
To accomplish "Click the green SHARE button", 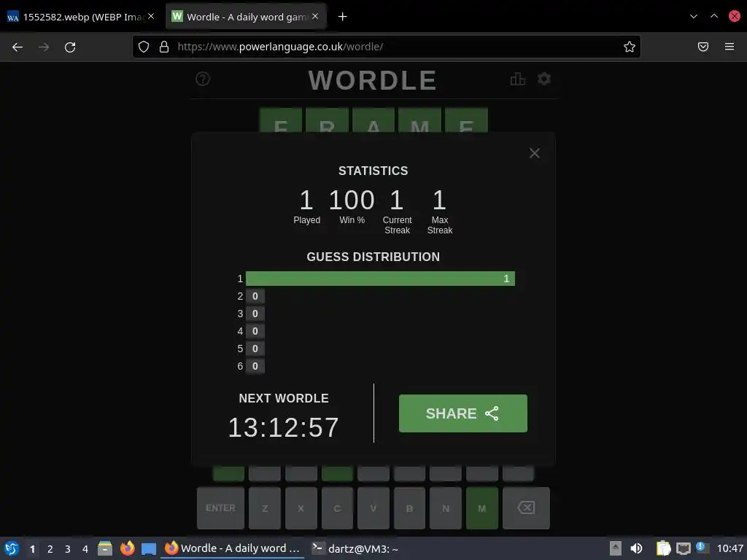I will (462, 413).
